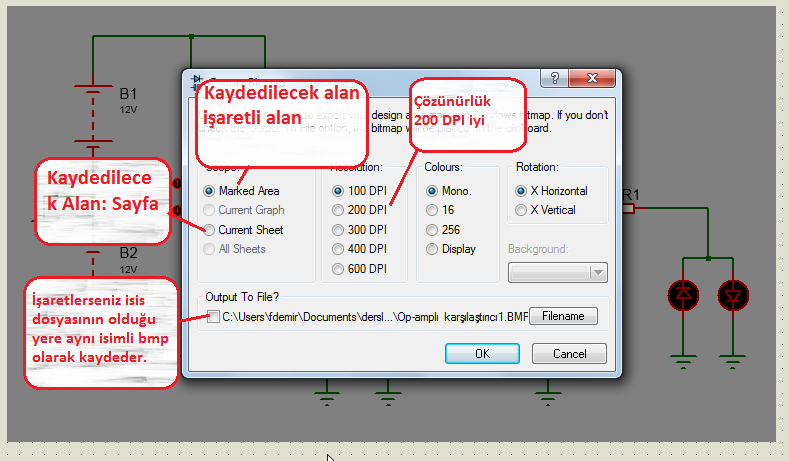This screenshot has width=789, height=461.
Task: Click the output file path text
Action: click(x=372, y=317)
